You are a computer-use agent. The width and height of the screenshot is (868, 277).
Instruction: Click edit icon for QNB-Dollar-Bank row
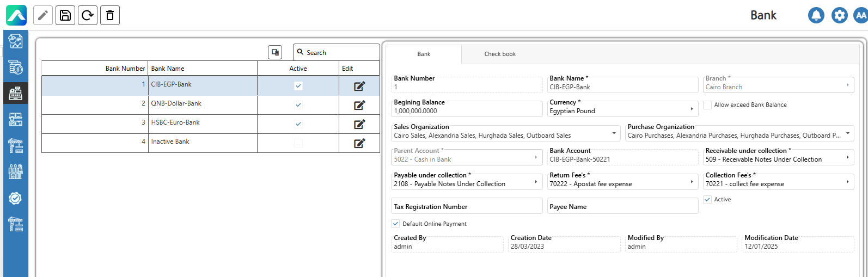359,105
